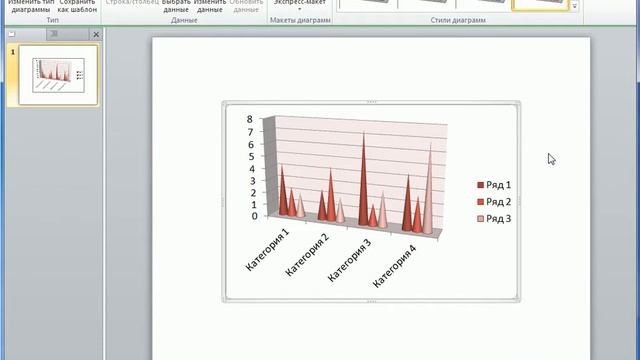
Task: Click the Категория 4 axis label
Action: point(394,266)
